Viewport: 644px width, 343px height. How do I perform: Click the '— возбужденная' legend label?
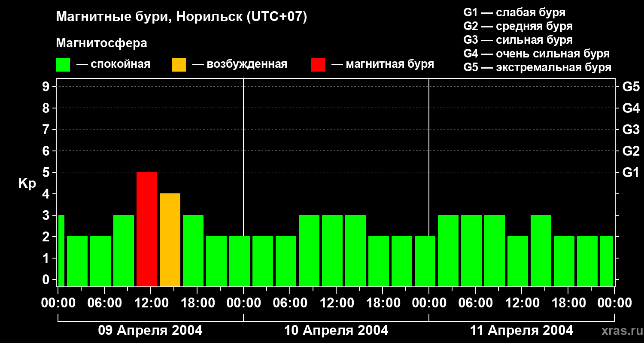pyautogui.click(x=240, y=65)
